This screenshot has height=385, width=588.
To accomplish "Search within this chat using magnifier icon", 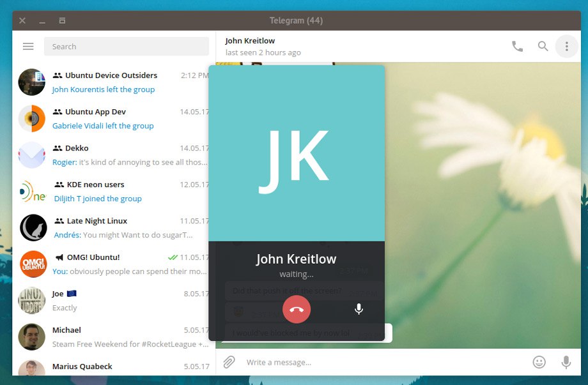I will 543,46.
